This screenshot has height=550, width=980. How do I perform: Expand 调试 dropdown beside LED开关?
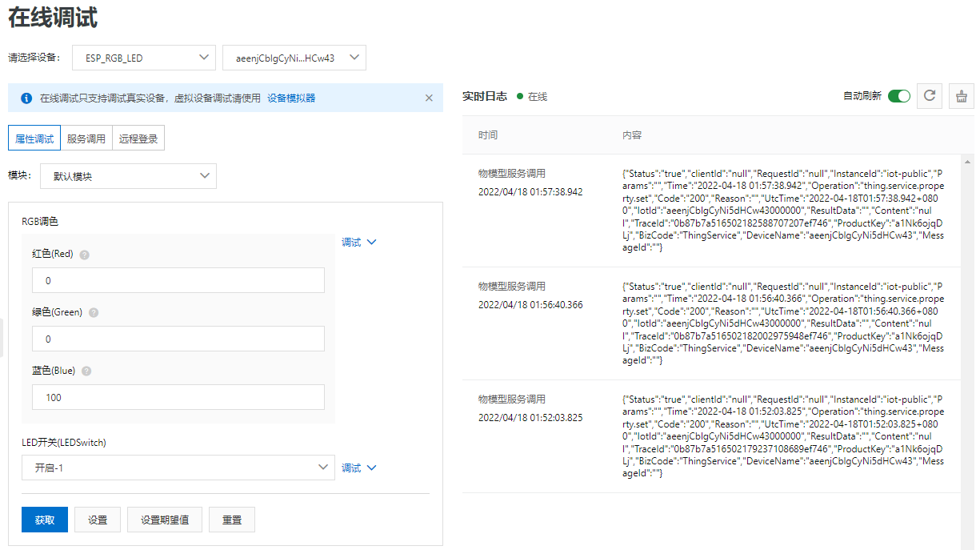coord(358,468)
